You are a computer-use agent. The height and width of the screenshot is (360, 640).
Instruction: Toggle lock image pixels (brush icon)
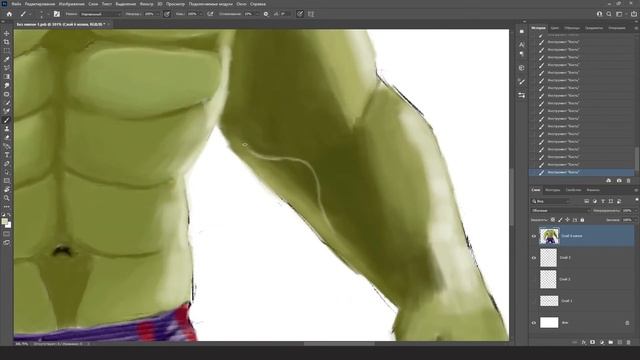pyautogui.click(x=560, y=220)
